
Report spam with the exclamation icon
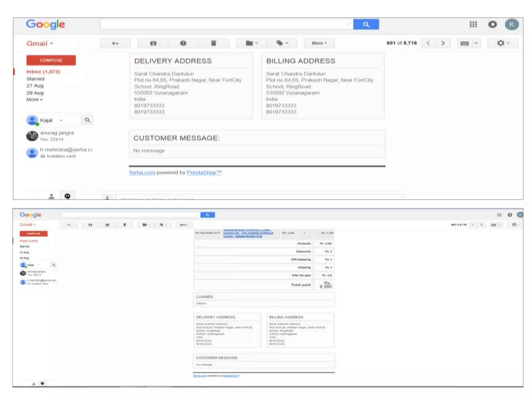coord(183,43)
